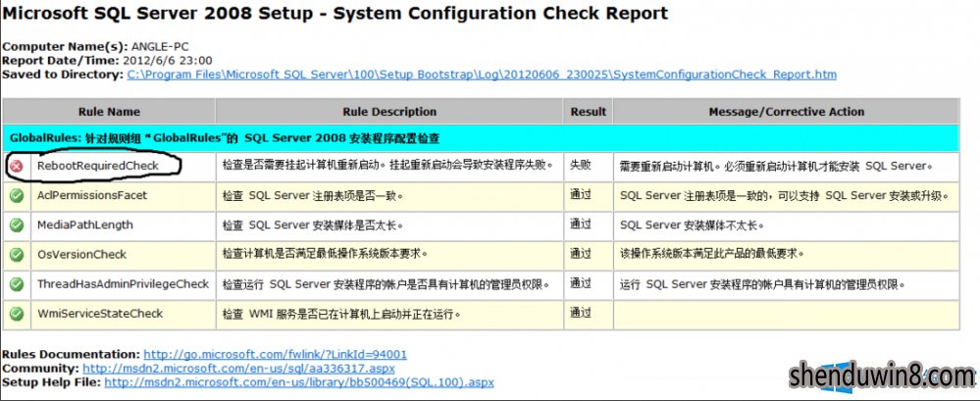Click the green passed icon for AclPermissionsFacet
Viewport: 980px width, 401px height.
tap(17, 195)
